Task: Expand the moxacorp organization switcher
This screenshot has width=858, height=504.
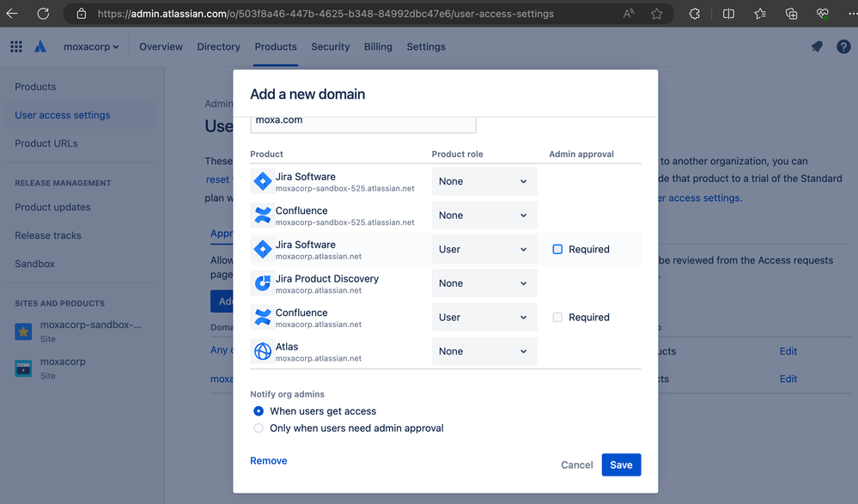Action: [x=91, y=46]
